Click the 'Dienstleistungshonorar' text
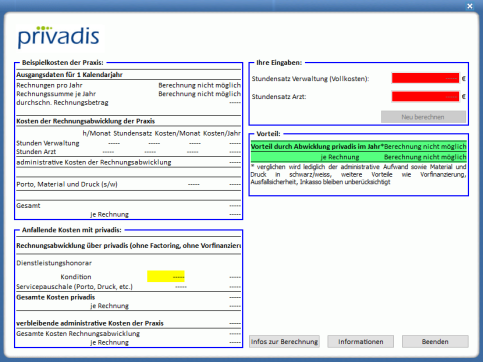This screenshot has height=362, width=483. click(54, 263)
